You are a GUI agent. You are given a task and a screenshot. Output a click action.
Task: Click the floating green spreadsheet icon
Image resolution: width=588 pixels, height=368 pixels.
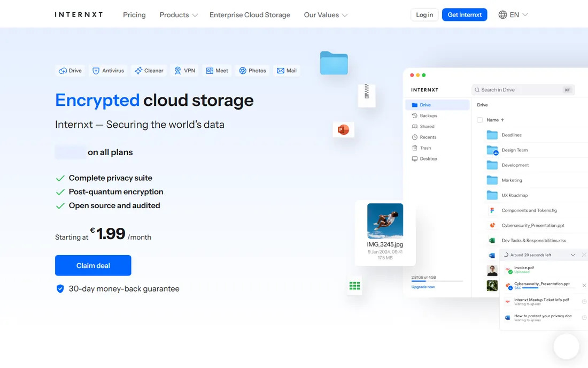[x=354, y=286]
